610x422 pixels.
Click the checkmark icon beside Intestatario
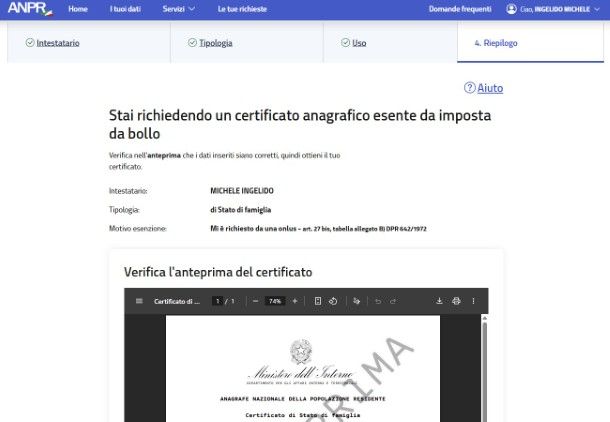30,42
